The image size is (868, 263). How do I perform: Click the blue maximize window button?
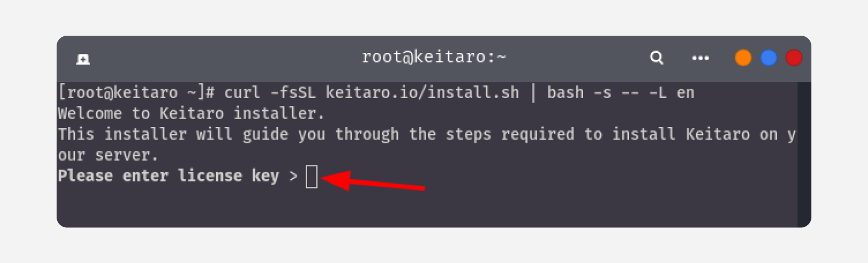(768, 58)
